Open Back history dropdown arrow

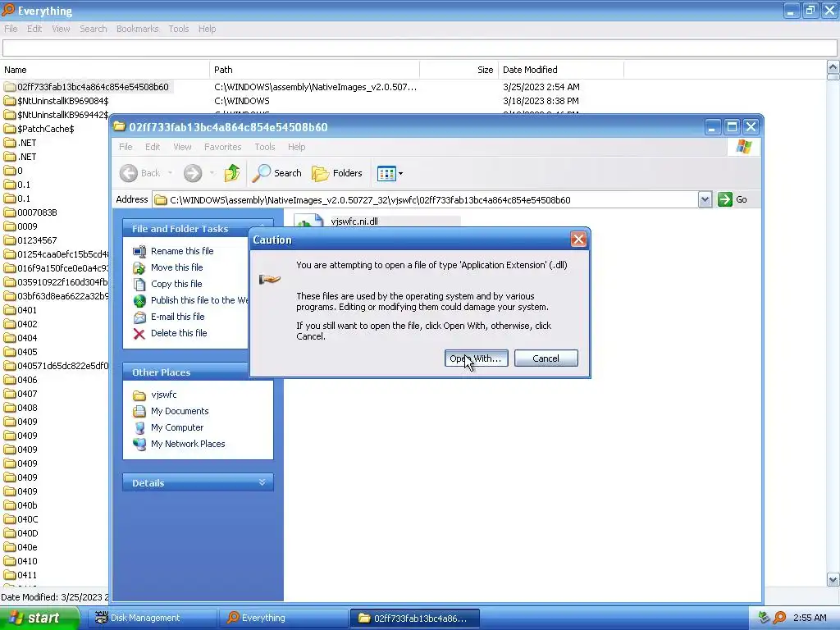(170, 173)
